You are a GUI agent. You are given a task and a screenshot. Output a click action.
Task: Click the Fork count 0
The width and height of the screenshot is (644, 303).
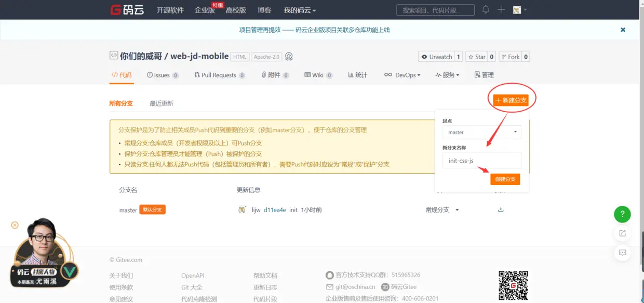coord(526,57)
